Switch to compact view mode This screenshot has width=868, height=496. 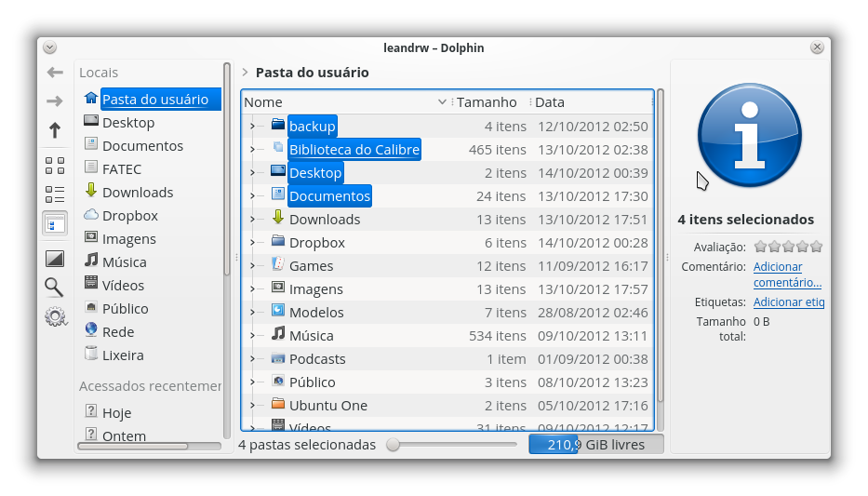pos(55,194)
